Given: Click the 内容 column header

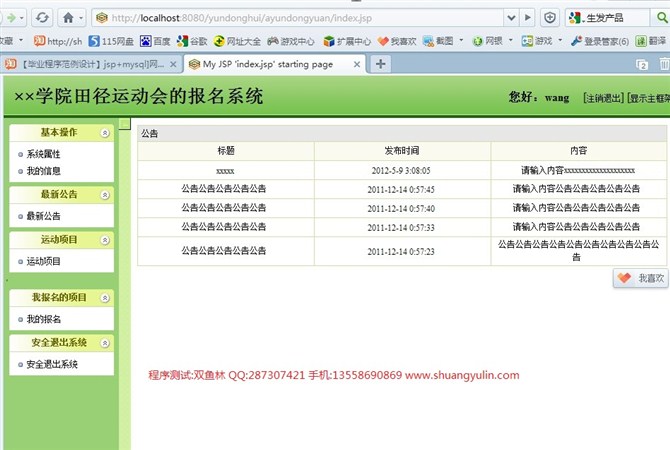Looking at the screenshot, I should [x=578, y=151].
